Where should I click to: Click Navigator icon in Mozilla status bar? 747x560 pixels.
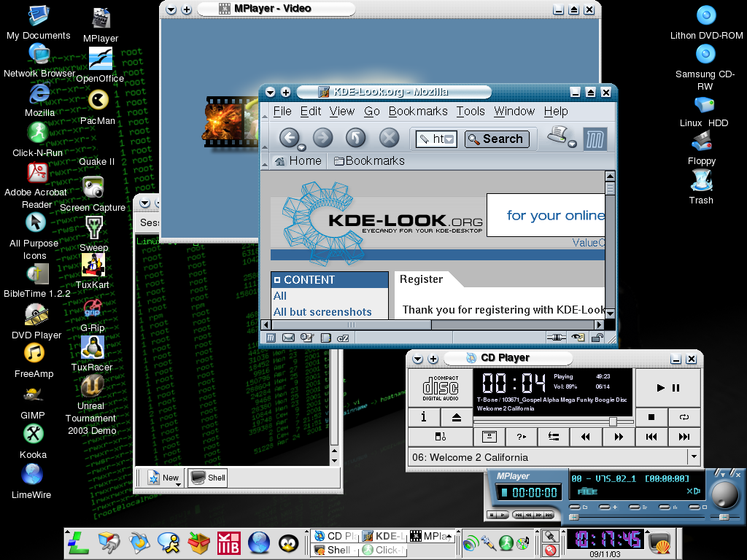[271, 338]
